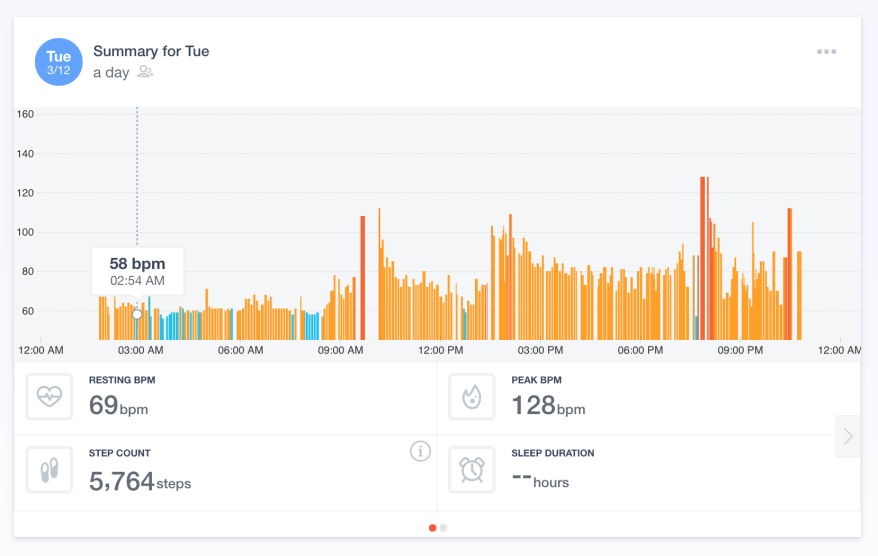
Task: Click the Sleep Duration alarm clock icon
Action: click(471, 470)
